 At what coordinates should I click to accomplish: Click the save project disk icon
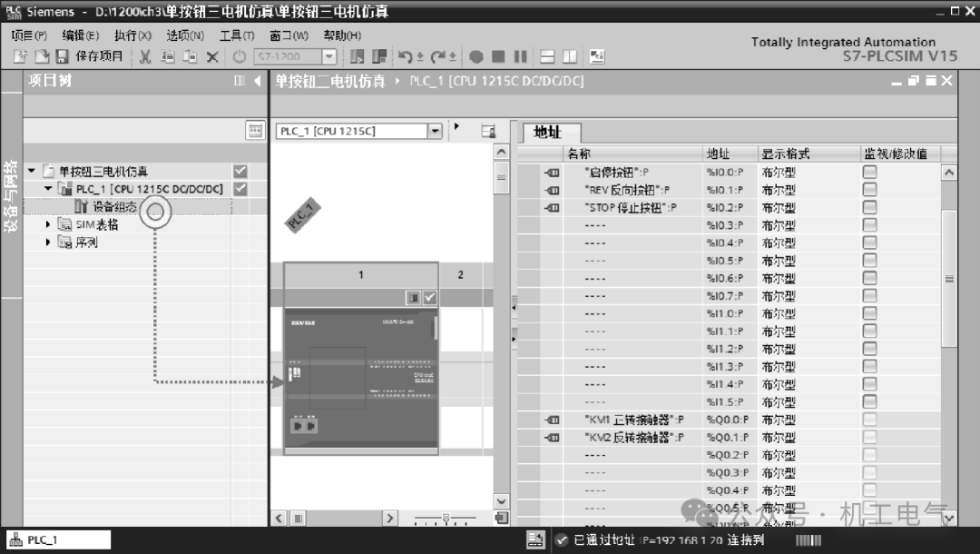(x=62, y=56)
